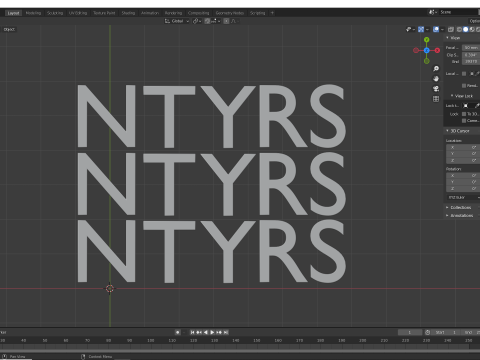Viewport: 480px width, 360px height.
Task: Click the Clip Start value field
Action: (x=471, y=55)
